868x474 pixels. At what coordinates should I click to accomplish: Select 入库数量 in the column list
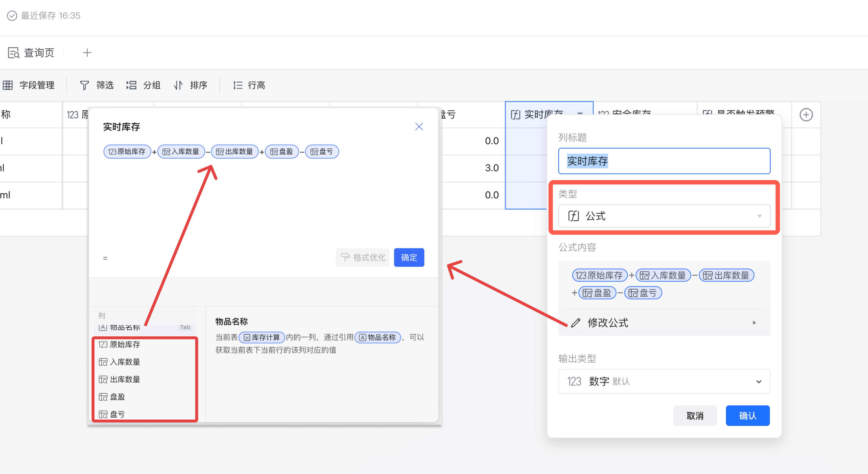click(x=125, y=362)
